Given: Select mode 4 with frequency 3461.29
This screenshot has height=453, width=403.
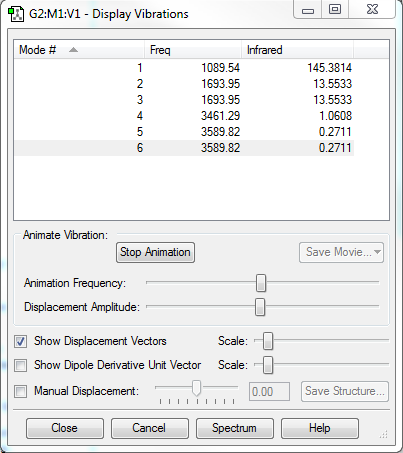Looking at the screenshot, I should point(184,116).
